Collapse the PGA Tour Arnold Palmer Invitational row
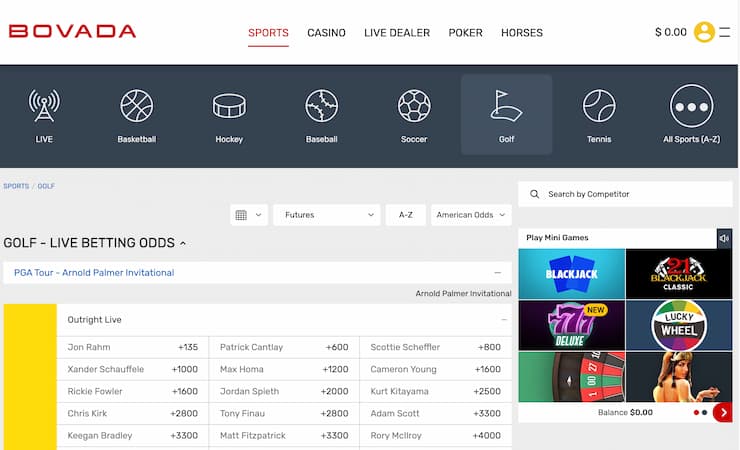This screenshot has width=740, height=450. pyautogui.click(x=497, y=273)
